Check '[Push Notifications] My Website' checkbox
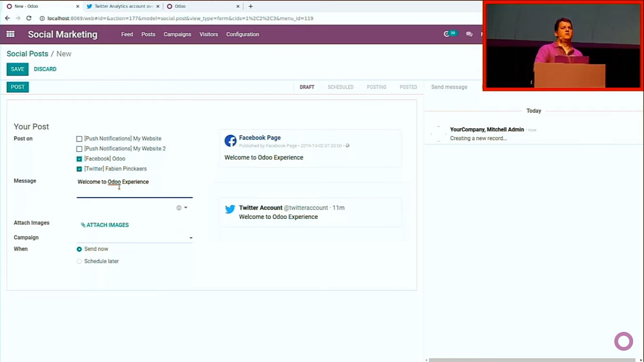644x362 pixels. tap(79, 139)
